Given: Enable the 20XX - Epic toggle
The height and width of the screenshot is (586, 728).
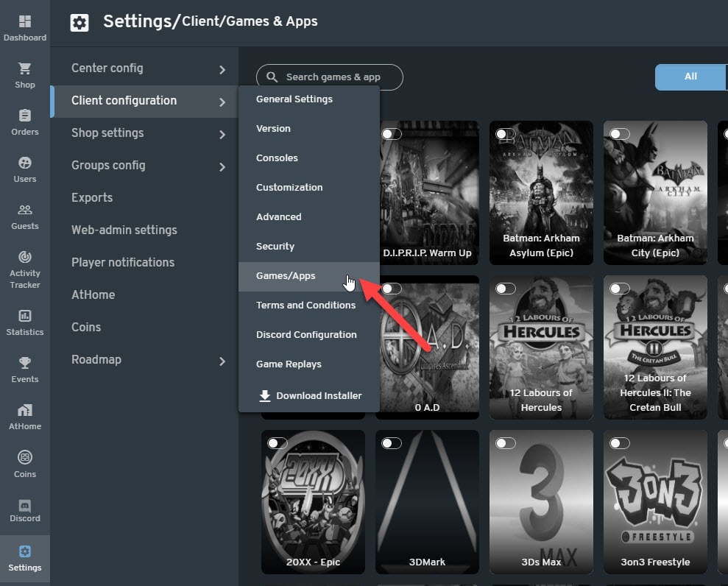Looking at the screenshot, I should [x=278, y=443].
